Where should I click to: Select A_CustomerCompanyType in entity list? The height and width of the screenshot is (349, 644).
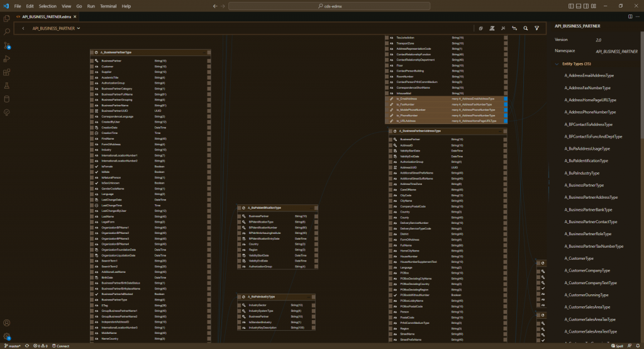(587, 270)
